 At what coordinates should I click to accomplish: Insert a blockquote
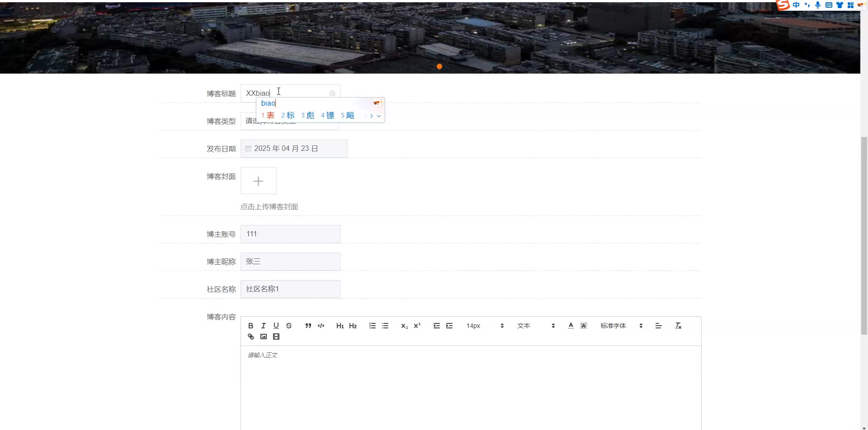[308, 326]
